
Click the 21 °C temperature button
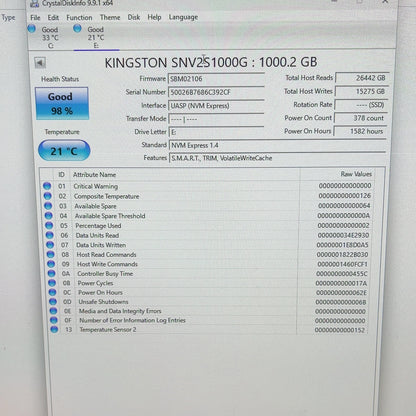click(x=64, y=151)
